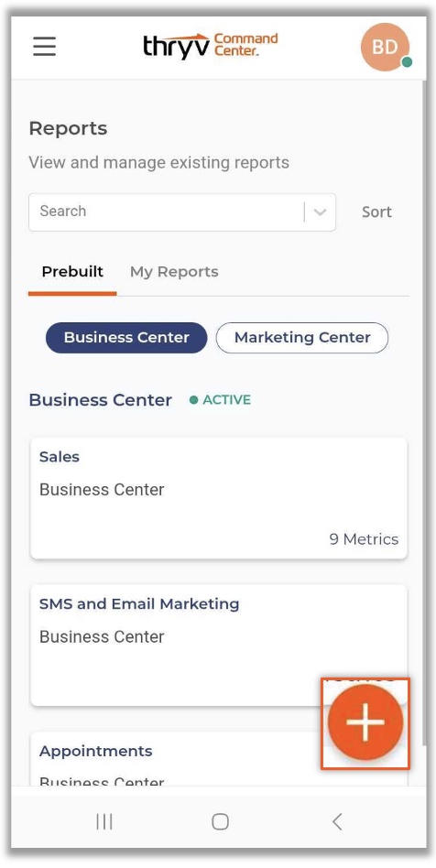Click the green online status dot

tap(408, 62)
